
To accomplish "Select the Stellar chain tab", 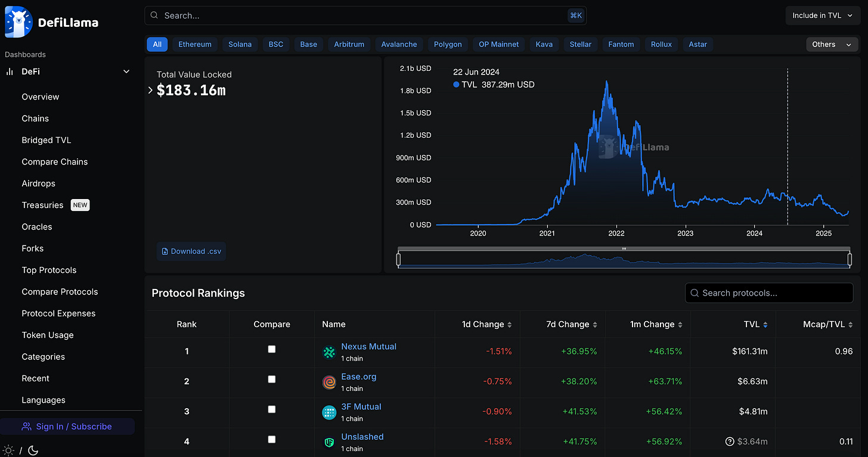I will [581, 44].
